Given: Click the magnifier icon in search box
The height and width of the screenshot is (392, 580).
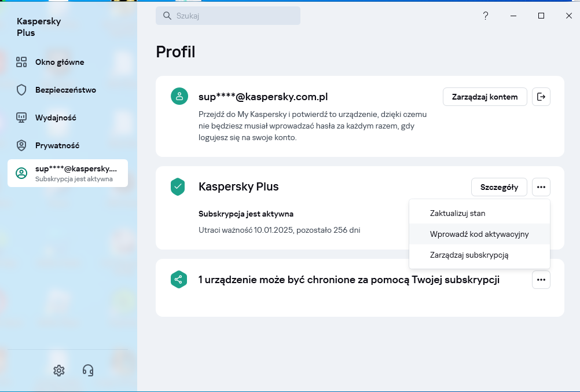Looking at the screenshot, I should pos(167,16).
